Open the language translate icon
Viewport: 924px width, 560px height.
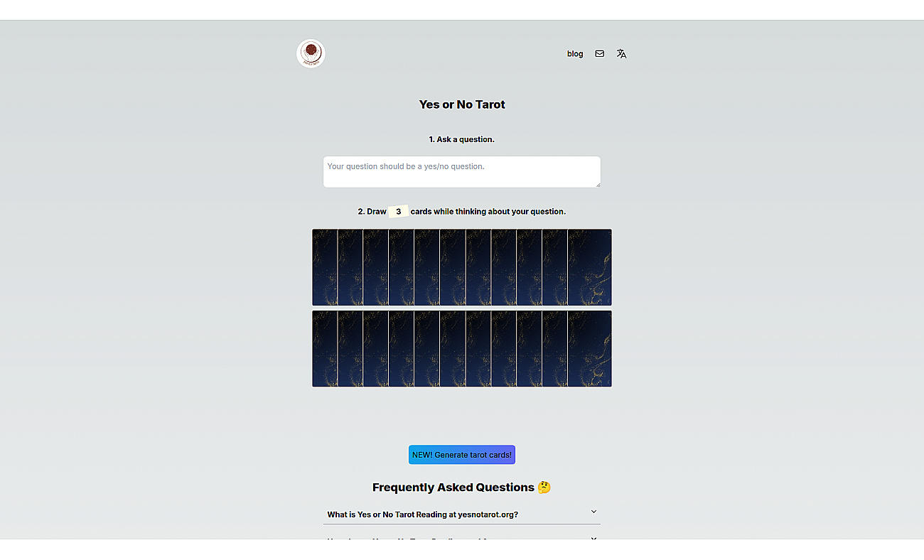point(621,53)
